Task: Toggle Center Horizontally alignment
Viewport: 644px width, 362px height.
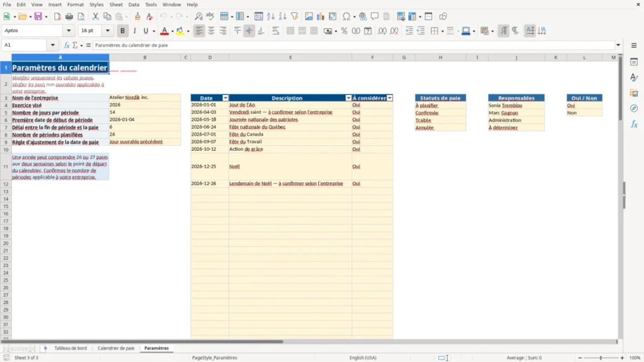Action: pyautogui.click(x=211, y=31)
